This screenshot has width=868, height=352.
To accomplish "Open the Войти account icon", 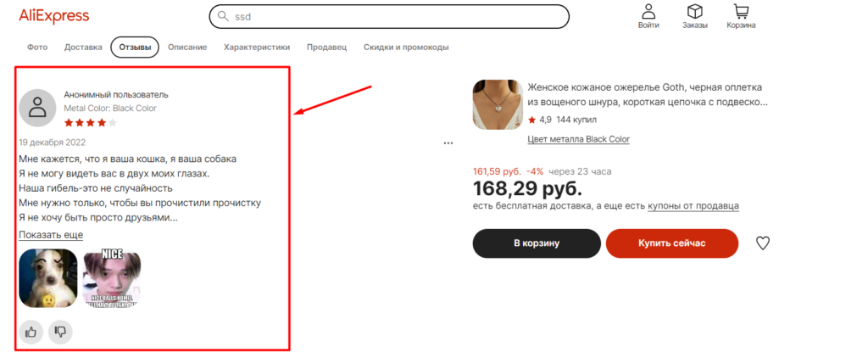I will 648,12.
